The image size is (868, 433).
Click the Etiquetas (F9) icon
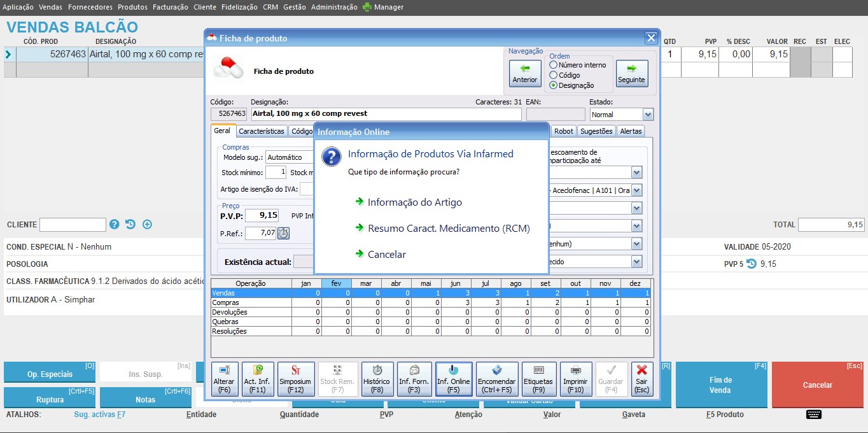click(x=539, y=379)
